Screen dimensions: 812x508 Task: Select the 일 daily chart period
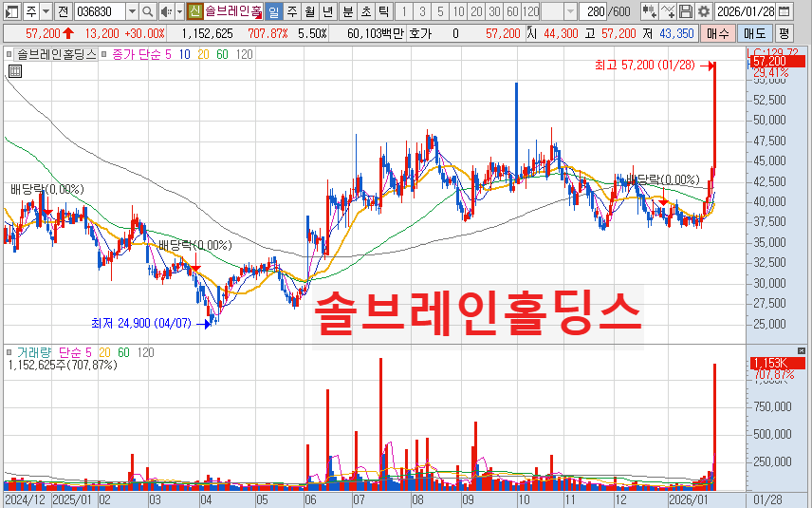pos(274,11)
